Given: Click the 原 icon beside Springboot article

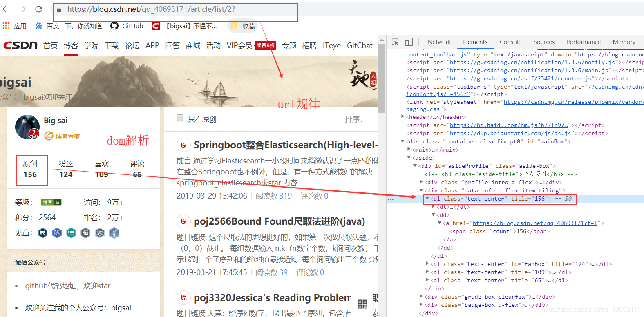Looking at the screenshot, I should click(183, 145).
